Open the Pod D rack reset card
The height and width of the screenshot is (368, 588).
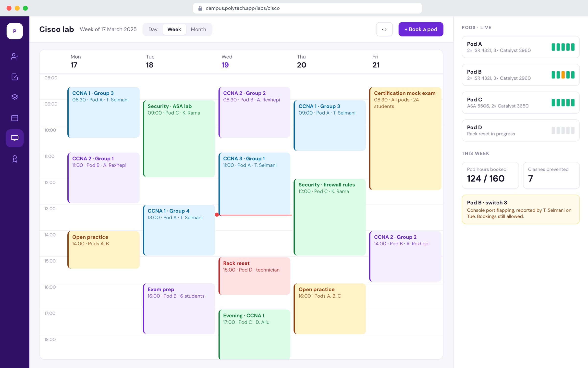[x=521, y=131]
